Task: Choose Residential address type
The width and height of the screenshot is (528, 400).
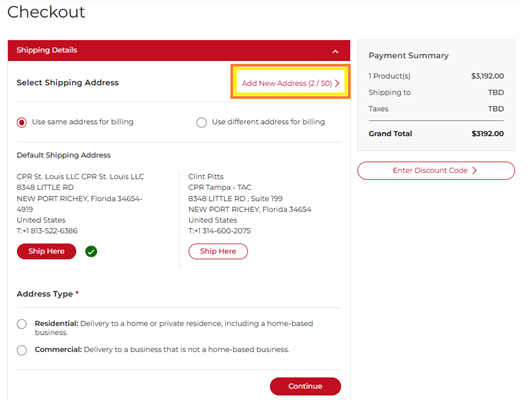Action: point(22,324)
